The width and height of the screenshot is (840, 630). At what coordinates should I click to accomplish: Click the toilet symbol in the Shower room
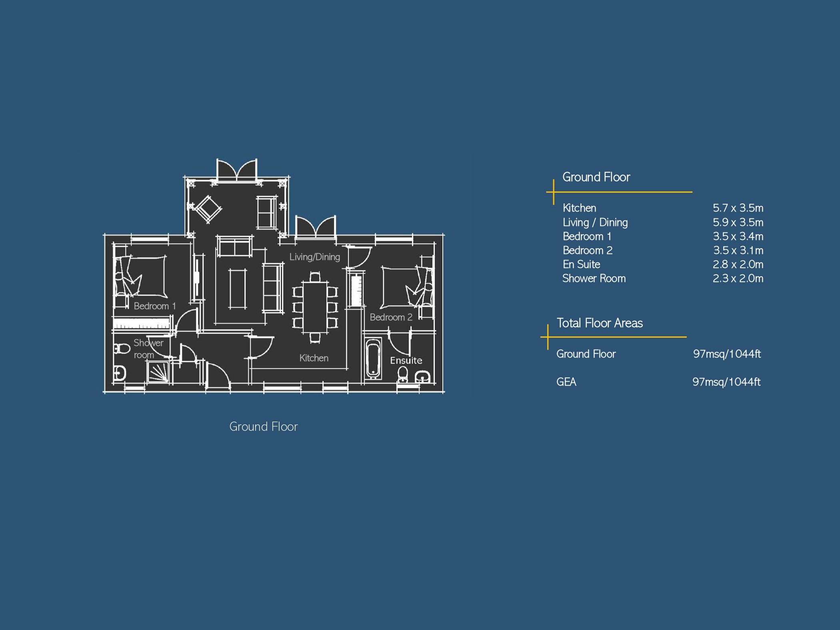coord(121,349)
